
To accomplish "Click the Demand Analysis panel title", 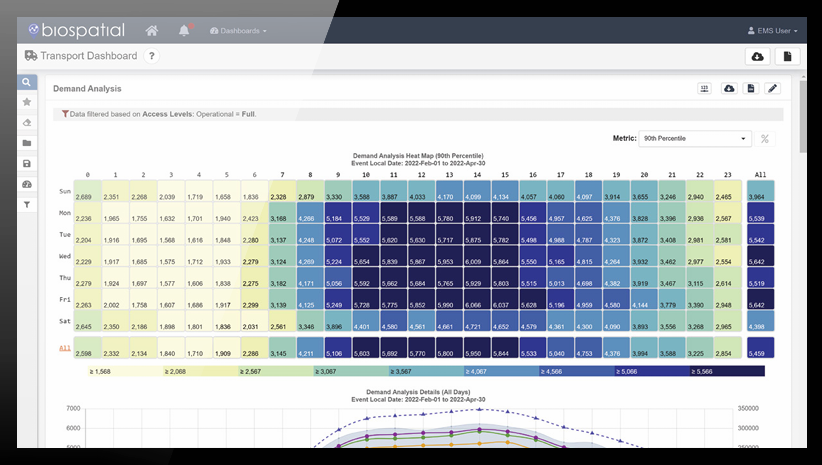I will click(x=87, y=89).
